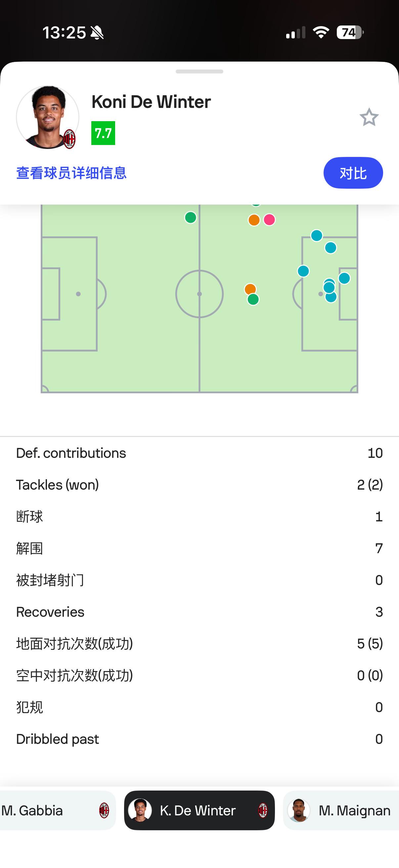Tap the Dribbled past stat row

(x=199, y=739)
